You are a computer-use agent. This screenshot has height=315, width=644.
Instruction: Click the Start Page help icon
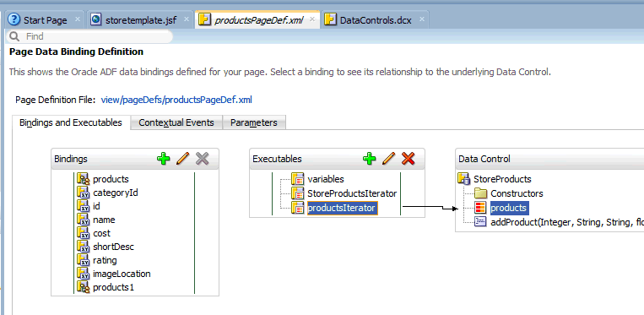point(14,19)
